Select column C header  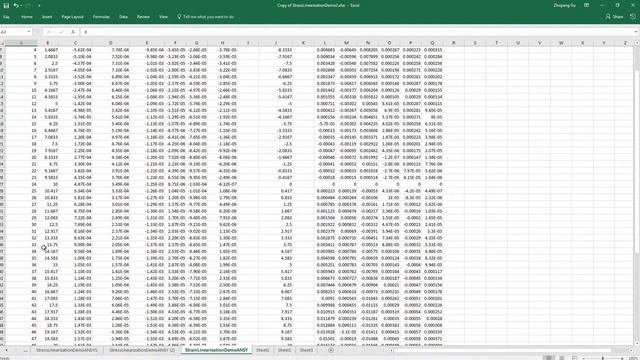(x=75, y=43)
